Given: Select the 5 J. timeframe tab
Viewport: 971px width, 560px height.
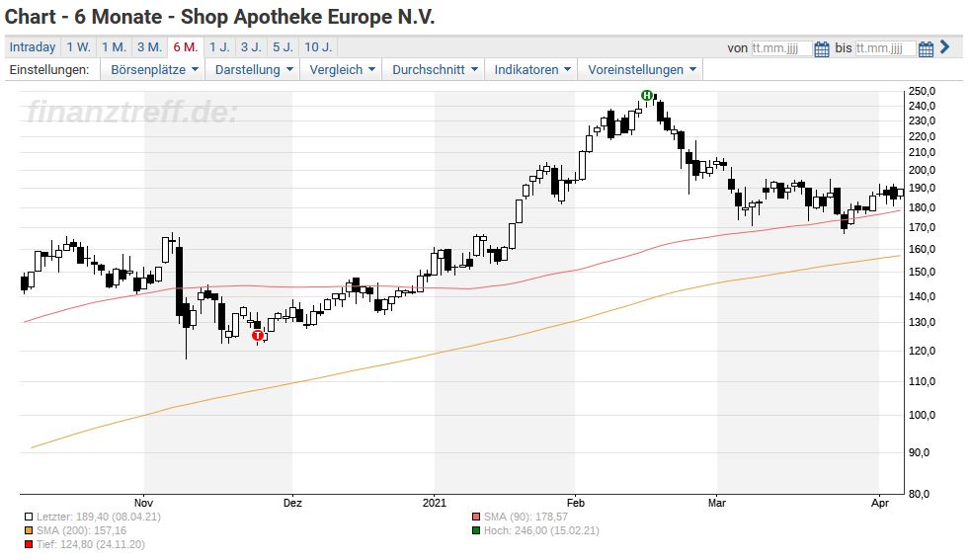Looking at the screenshot, I should (x=283, y=47).
